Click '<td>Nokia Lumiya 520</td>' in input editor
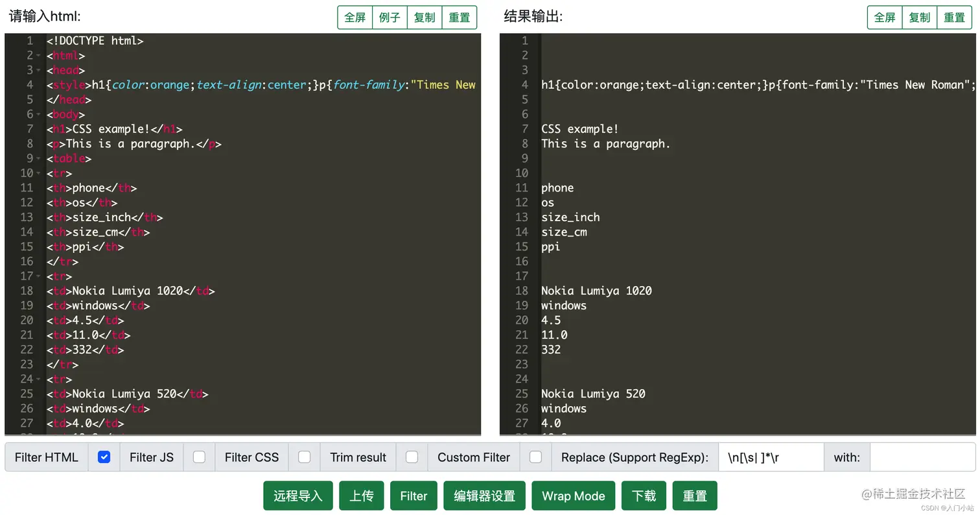Screen dimensions: 980x515 tap(128, 394)
